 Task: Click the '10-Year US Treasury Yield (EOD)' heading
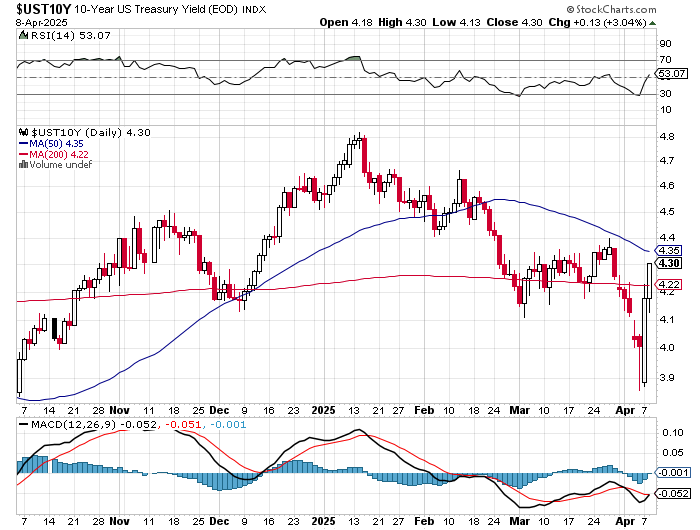[156, 9]
